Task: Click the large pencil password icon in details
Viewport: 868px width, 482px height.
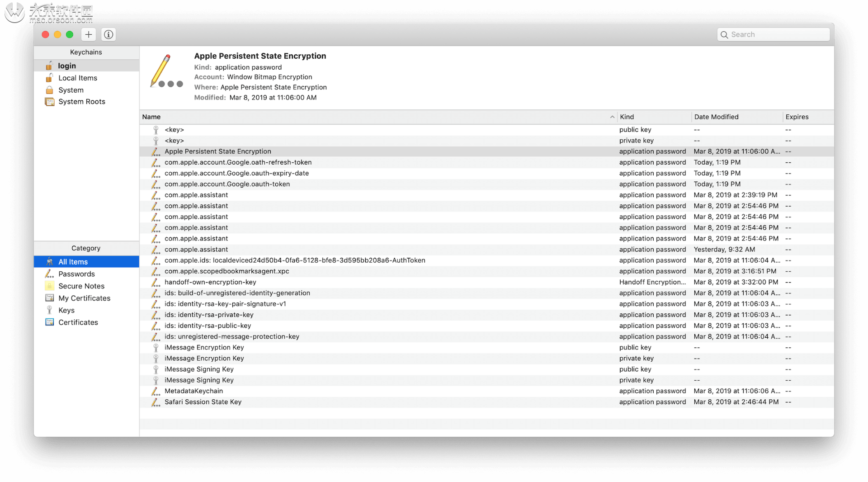Action: pyautogui.click(x=166, y=71)
